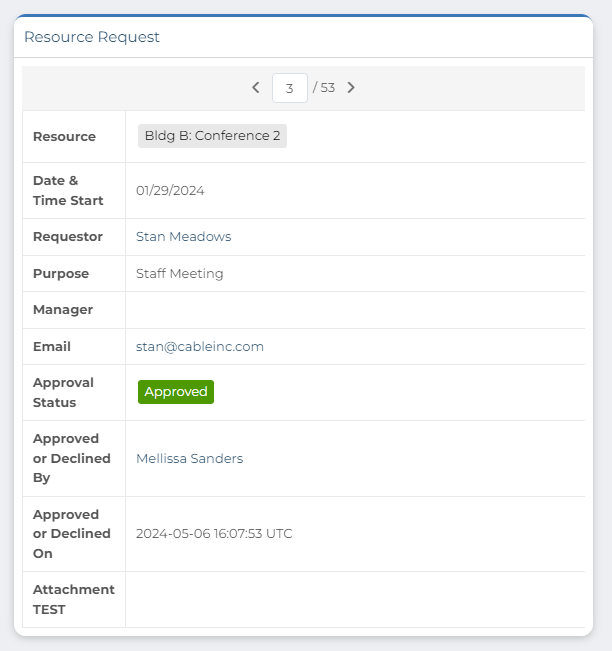Click the Staff Meeting purpose value
The width and height of the screenshot is (612, 651).
pos(180,274)
